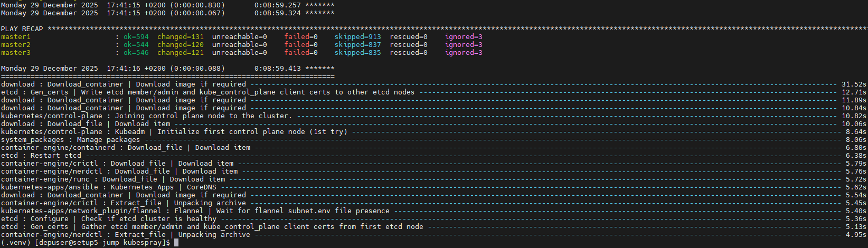Click unreachable=0 in the master2 row

click(x=240, y=45)
